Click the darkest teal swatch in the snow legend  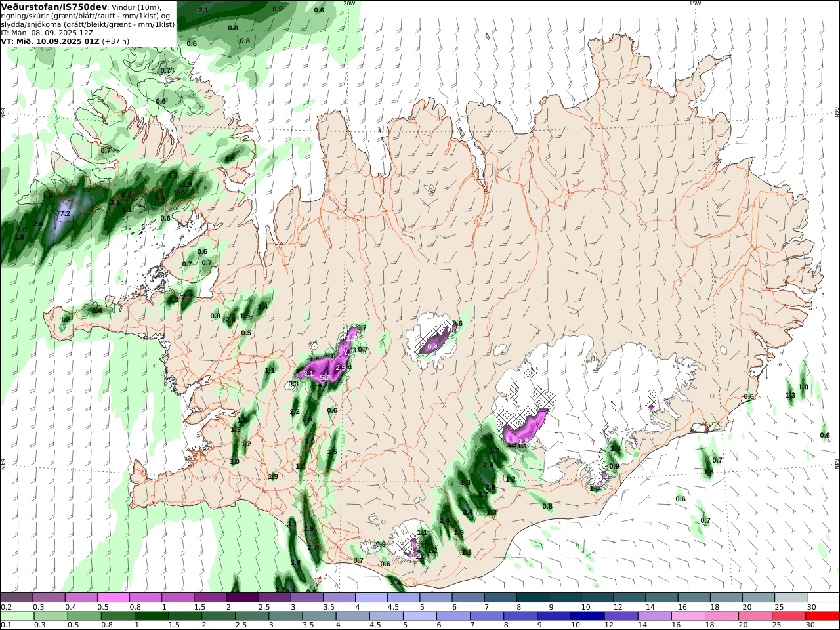(532, 598)
